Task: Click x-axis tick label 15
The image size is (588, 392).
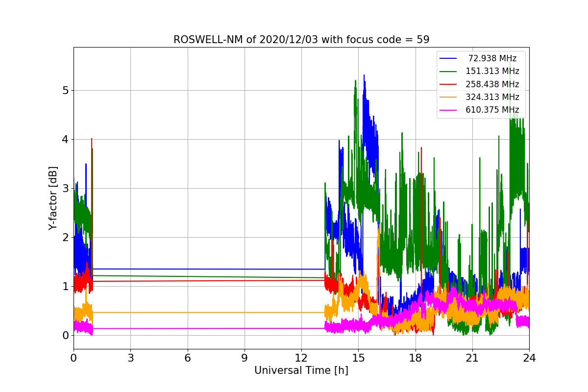Action: click(358, 358)
